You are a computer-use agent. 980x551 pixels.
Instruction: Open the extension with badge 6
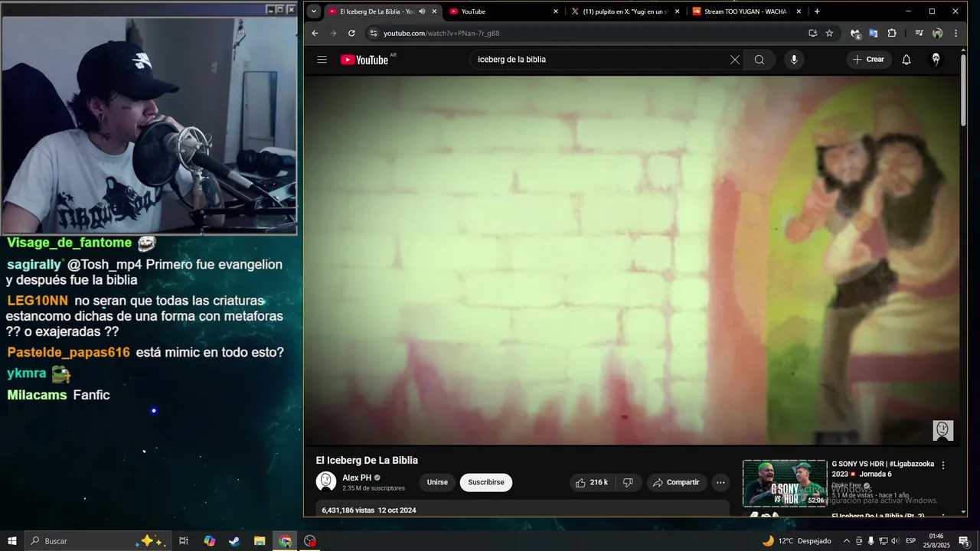pyautogui.click(x=856, y=33)
